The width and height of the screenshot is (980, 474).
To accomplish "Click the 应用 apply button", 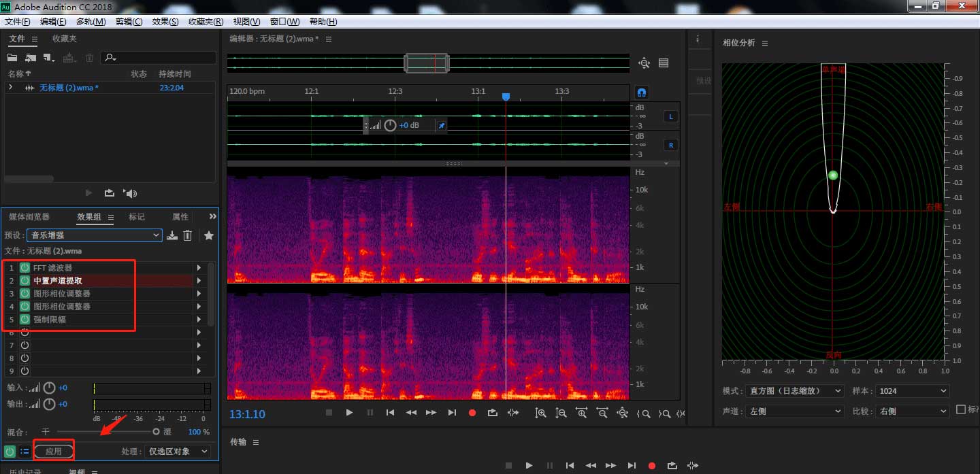I will [x=54, y=450].
